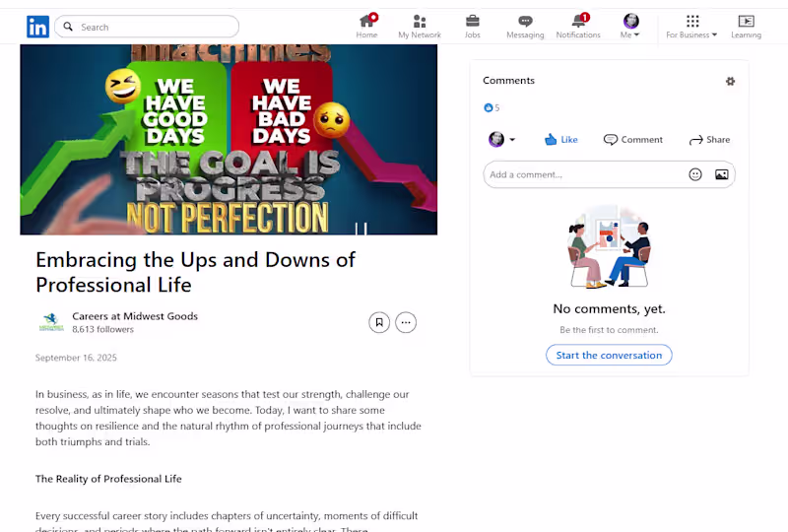Focus the Search input field

click(x=147, y=27)
